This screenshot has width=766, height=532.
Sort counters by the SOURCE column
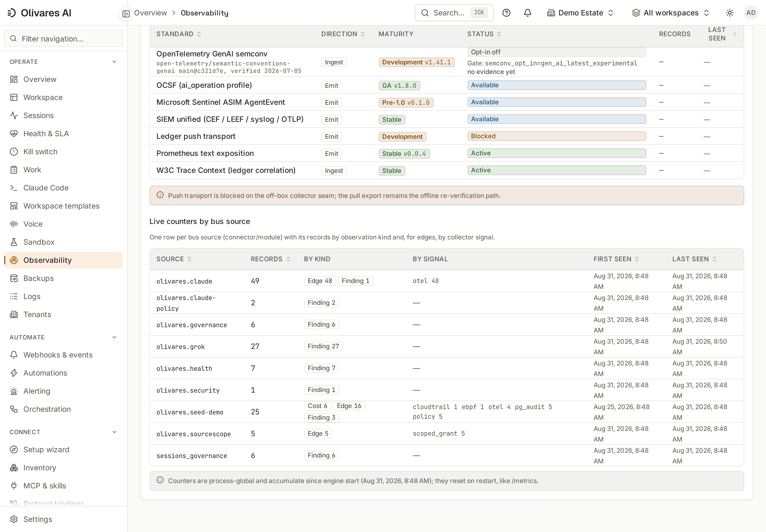[x=174, y=259]
